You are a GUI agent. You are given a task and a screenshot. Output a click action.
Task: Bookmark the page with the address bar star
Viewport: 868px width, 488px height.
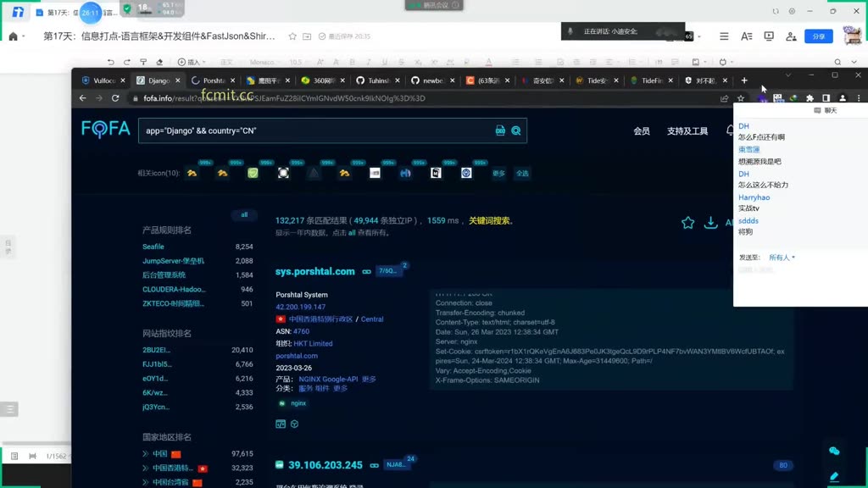pyautogui.click(x=741, y=98)
